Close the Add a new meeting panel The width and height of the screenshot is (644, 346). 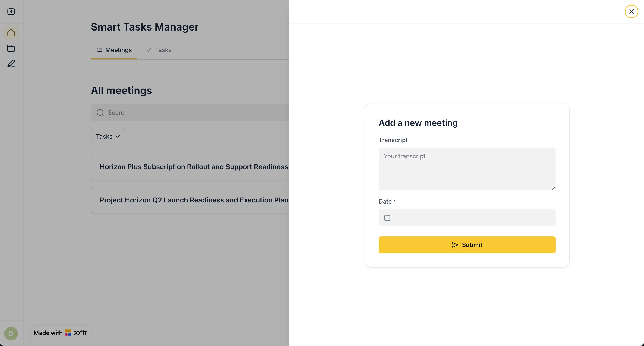pyautogui.click(x=632, y=11)
